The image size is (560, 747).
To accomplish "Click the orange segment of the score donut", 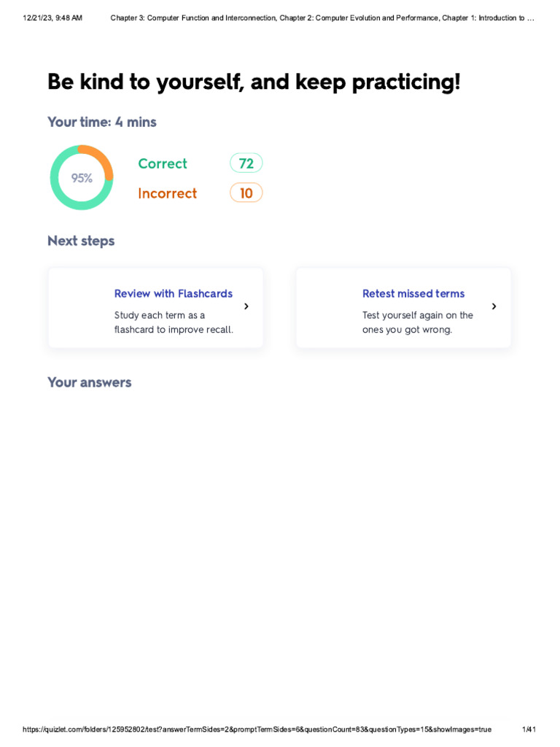I will point(104,160).
